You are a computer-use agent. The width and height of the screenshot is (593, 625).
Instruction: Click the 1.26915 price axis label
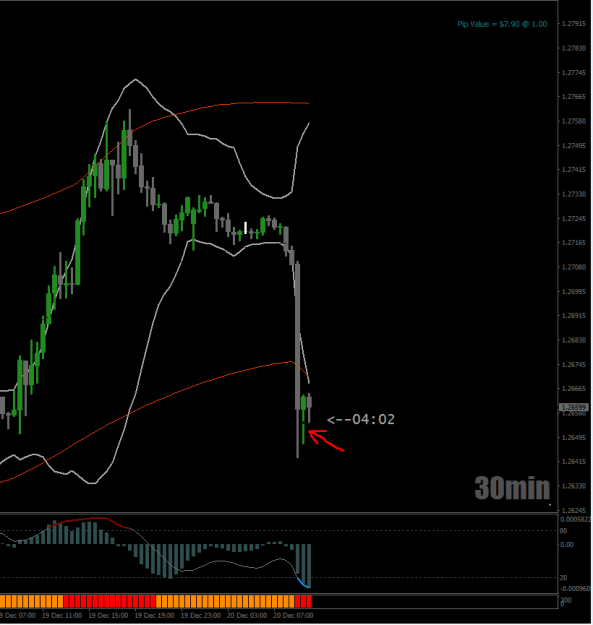click(x=574, y=316)
